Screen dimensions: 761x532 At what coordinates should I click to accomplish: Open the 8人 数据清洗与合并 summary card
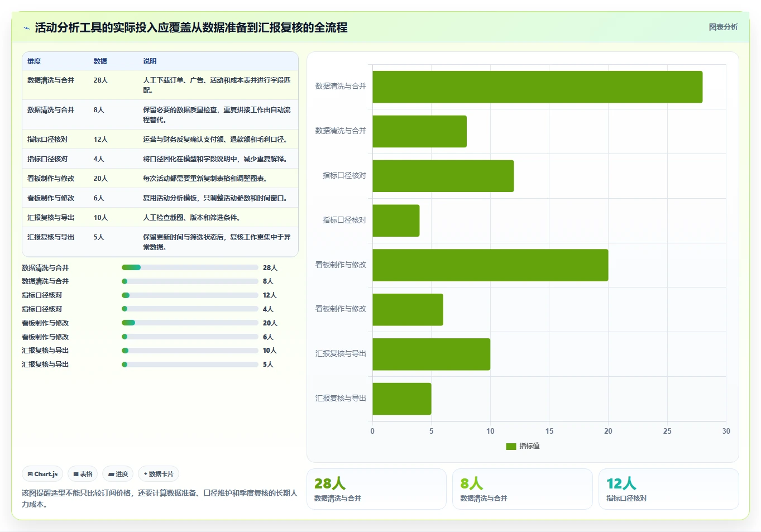(523, 489)
